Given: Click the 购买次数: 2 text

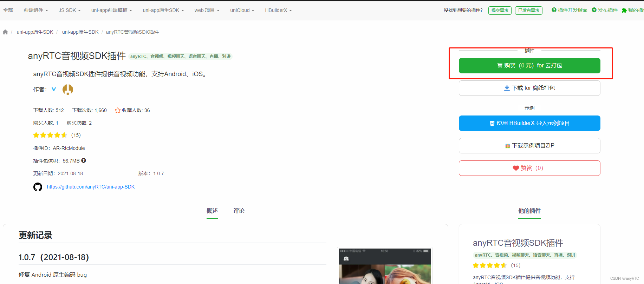Looking at the screenshot, I should pyautogui.click(x=79, y=123).
